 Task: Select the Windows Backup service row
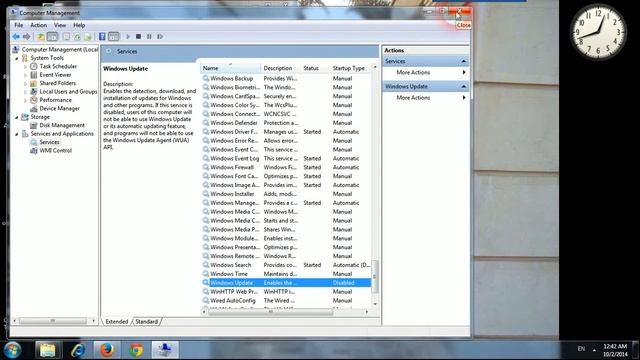click(286, 78)
